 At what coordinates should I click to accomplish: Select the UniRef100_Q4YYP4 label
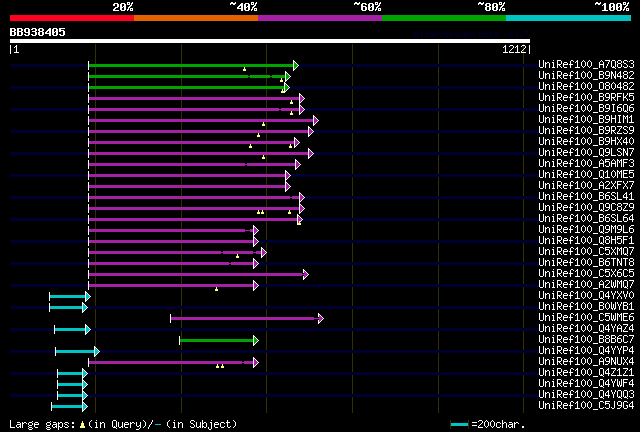(x=586, y=351)
